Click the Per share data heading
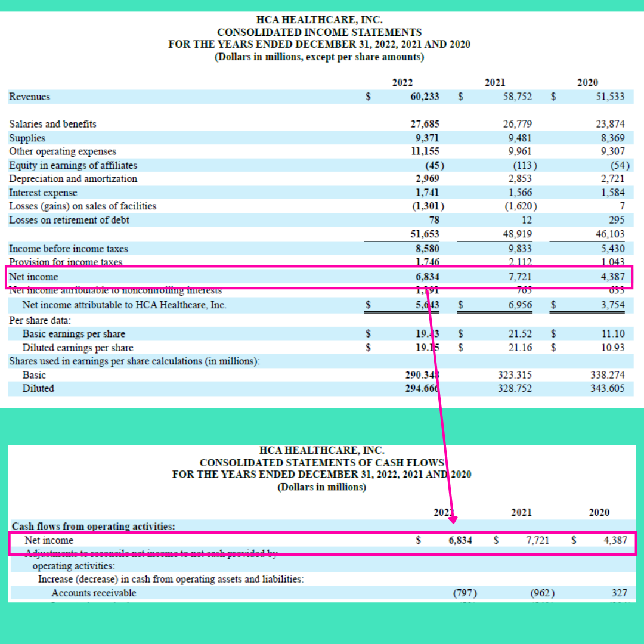This screenshot has width=644, height=644. click(x=40, y=320)
